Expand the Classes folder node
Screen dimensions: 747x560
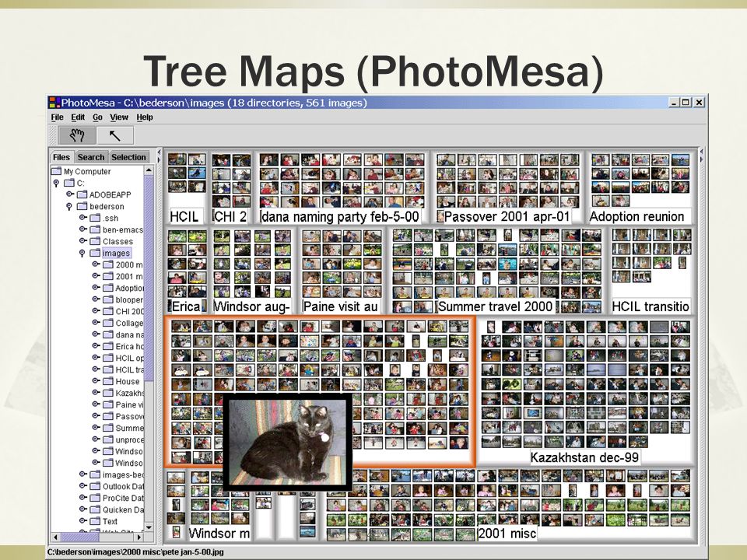click(82, 241)
